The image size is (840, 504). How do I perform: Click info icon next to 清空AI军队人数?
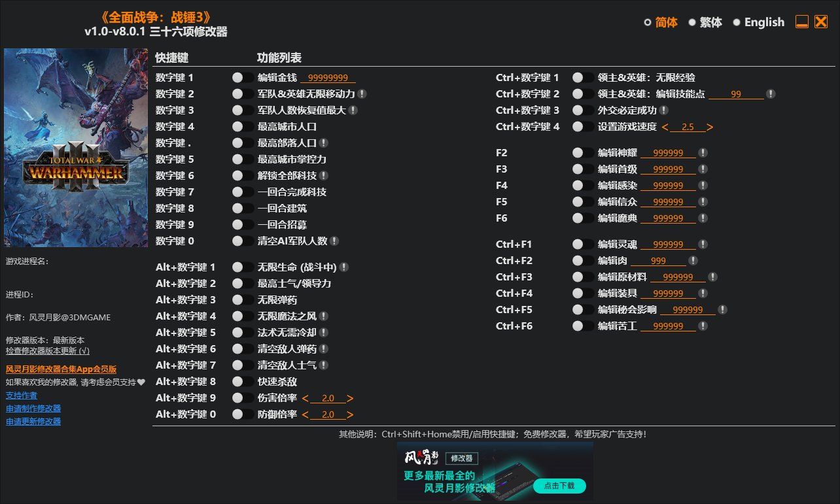(334, 241)
